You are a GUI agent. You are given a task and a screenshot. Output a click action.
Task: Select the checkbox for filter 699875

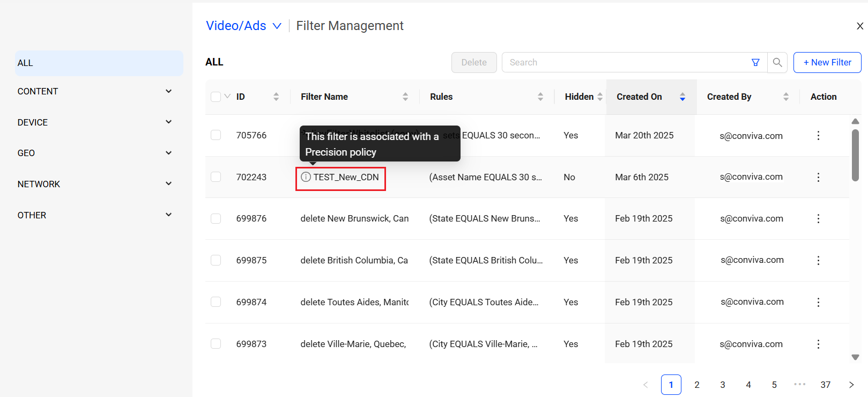[x=216, y=260]
